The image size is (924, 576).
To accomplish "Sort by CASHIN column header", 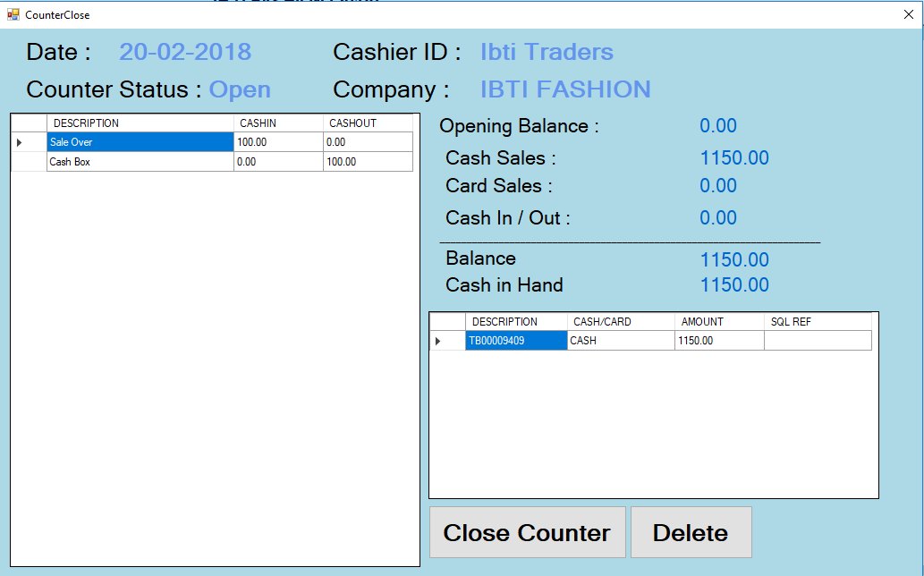I will (x=278, y=123).
